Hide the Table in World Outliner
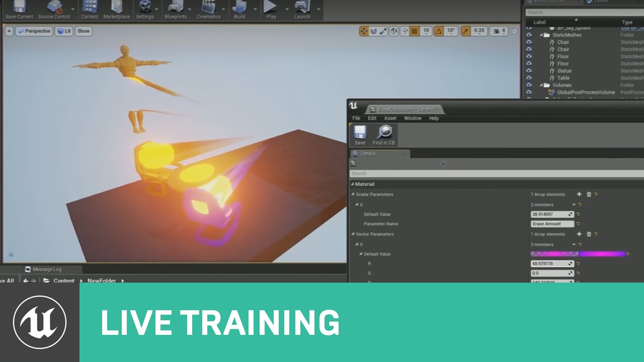The width and height of the screenshot is (644, 362). coord(529,78)
